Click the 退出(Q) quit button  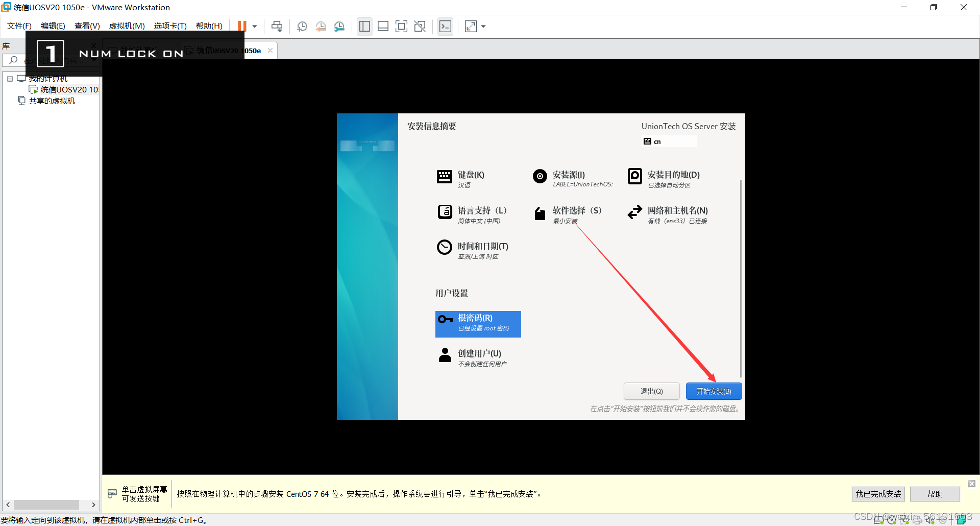[652, 391]
